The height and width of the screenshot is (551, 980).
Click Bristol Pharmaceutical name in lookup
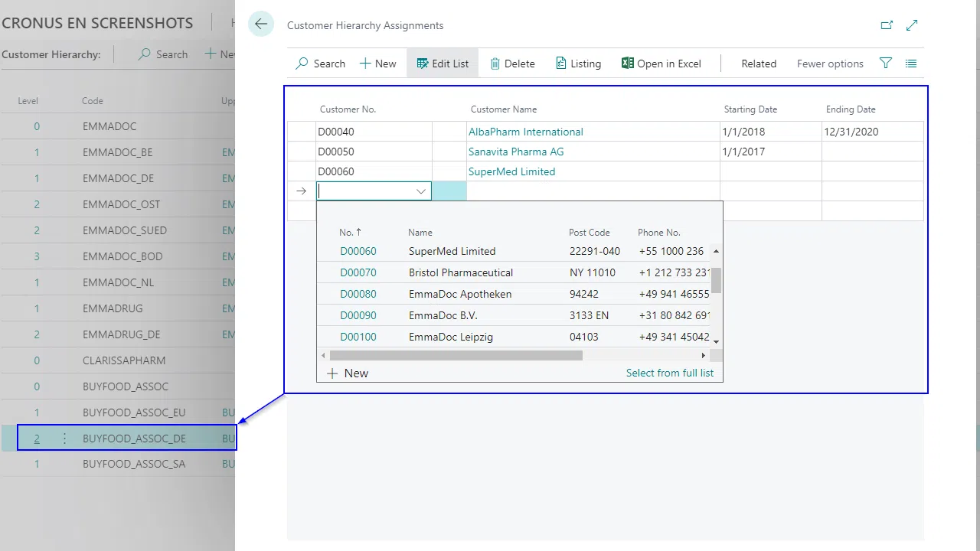tap(461, 272)
